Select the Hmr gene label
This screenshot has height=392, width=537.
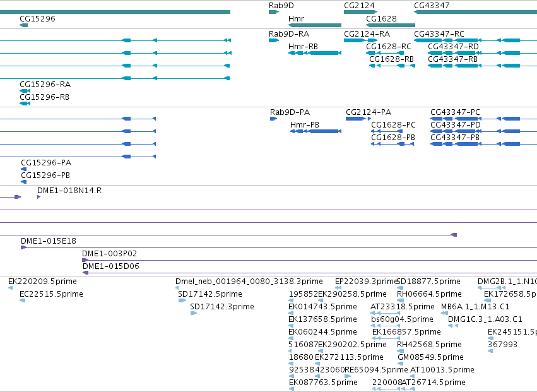(296, 18)
